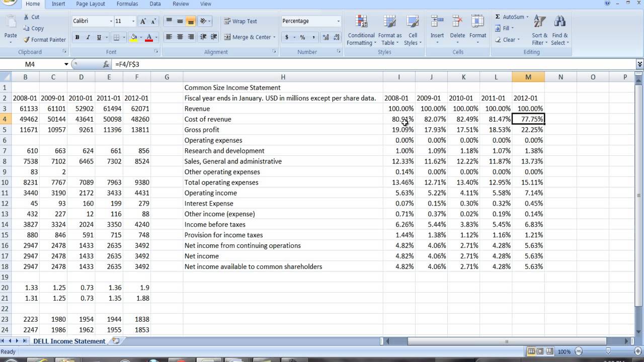
Task: Click the Insert Worksheet tab icon
Action: click(x=116, y=341)
